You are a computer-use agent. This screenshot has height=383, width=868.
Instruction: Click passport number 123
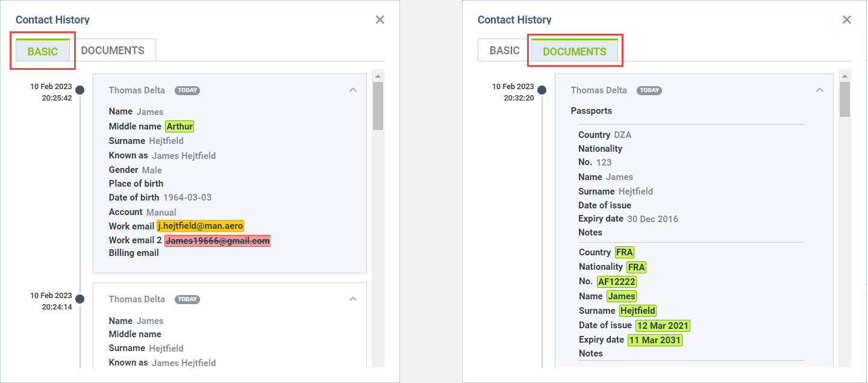pyautogui.click(x=604, y=162)
